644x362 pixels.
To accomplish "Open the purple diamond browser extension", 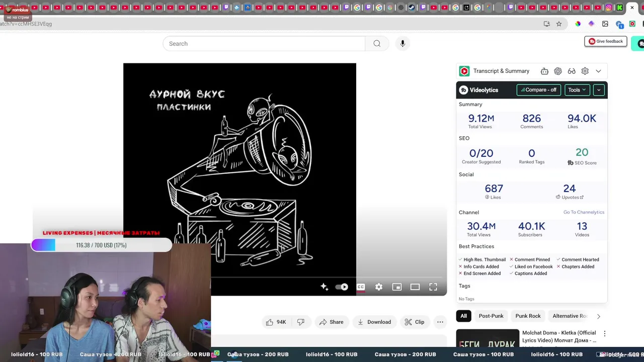I will 591,24.
